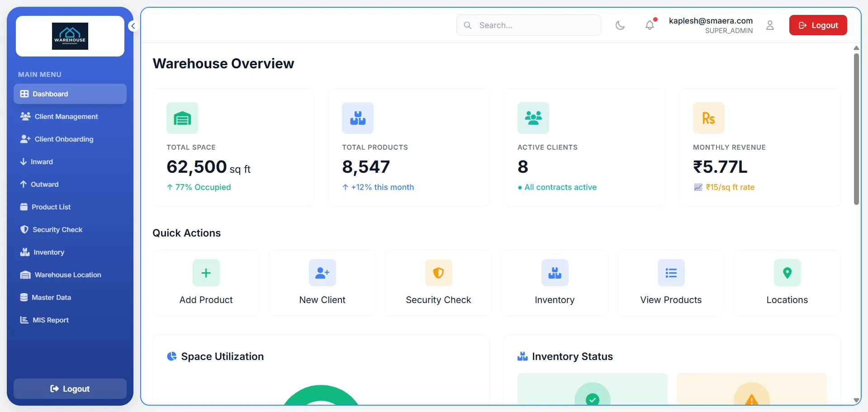
Task: Open the MIS Report sidebar item
Action: click(50, 320)
